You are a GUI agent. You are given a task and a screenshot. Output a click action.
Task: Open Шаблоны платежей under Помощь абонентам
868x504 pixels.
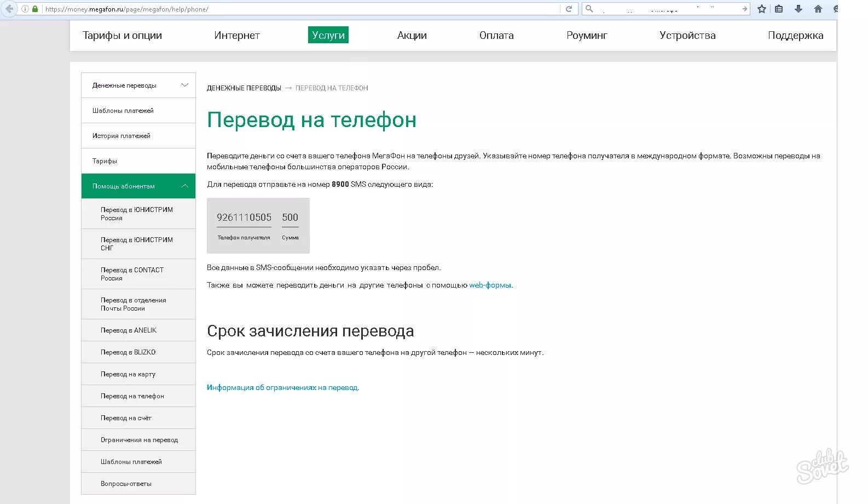click(138, 462)
